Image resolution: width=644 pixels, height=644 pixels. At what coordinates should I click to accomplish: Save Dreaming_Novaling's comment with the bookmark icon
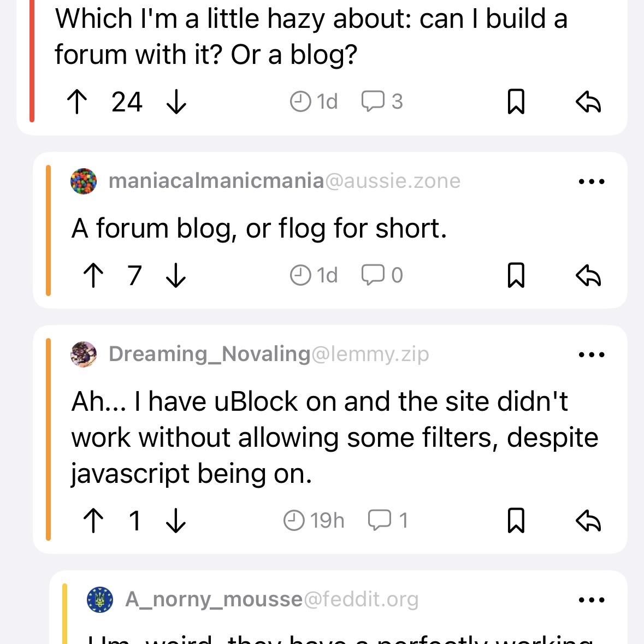click(517, 521)
